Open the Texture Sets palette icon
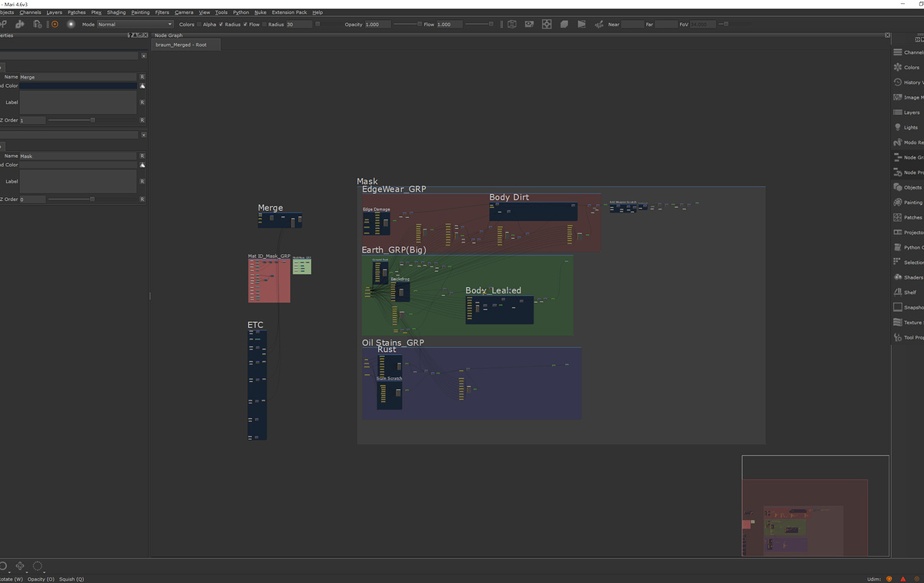 [897, 323]
